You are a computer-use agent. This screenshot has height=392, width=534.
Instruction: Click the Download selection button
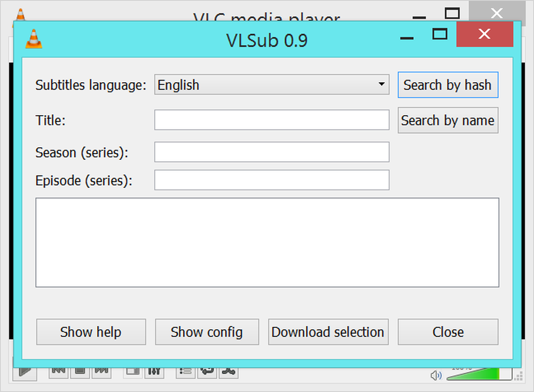328,332
